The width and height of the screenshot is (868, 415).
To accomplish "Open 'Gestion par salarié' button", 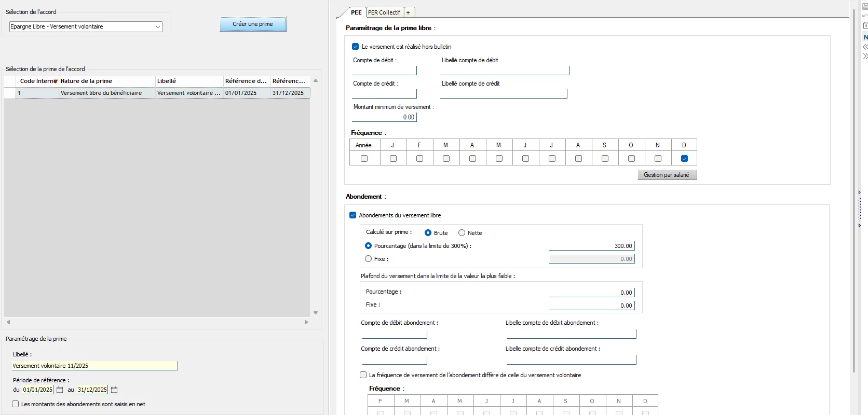I will point(667,175).
